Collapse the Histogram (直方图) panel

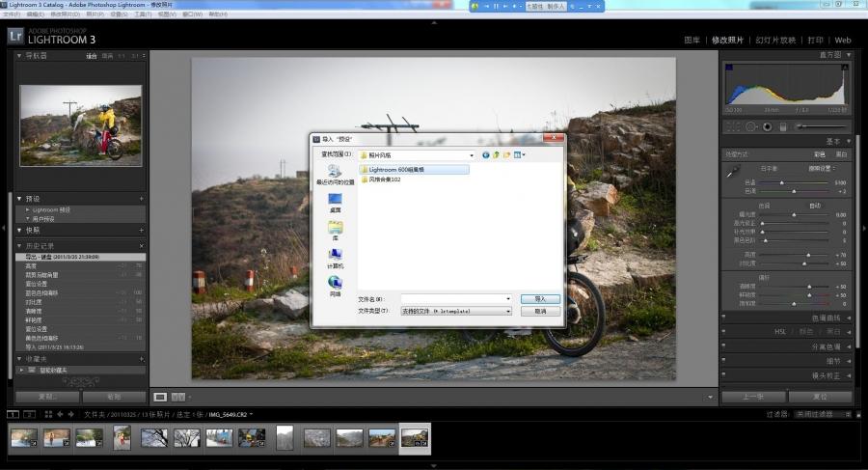(x=849, y=55)
